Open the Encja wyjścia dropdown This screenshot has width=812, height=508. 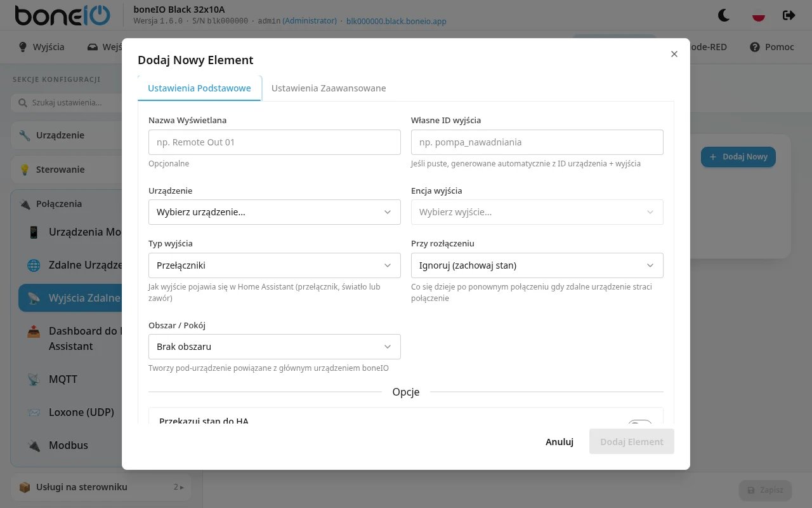pyautogui.click(x=537, y=212)
